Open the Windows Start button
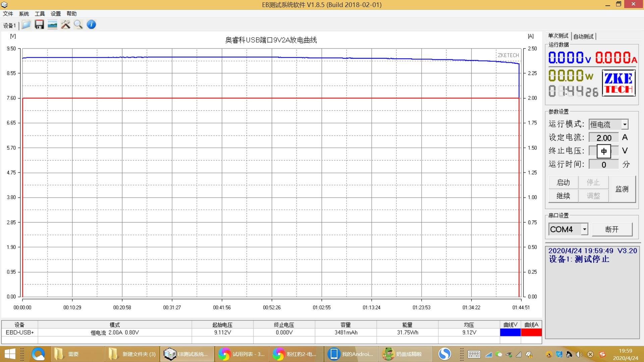Viewport: 644px width, 362px height. tap(10, 354)
